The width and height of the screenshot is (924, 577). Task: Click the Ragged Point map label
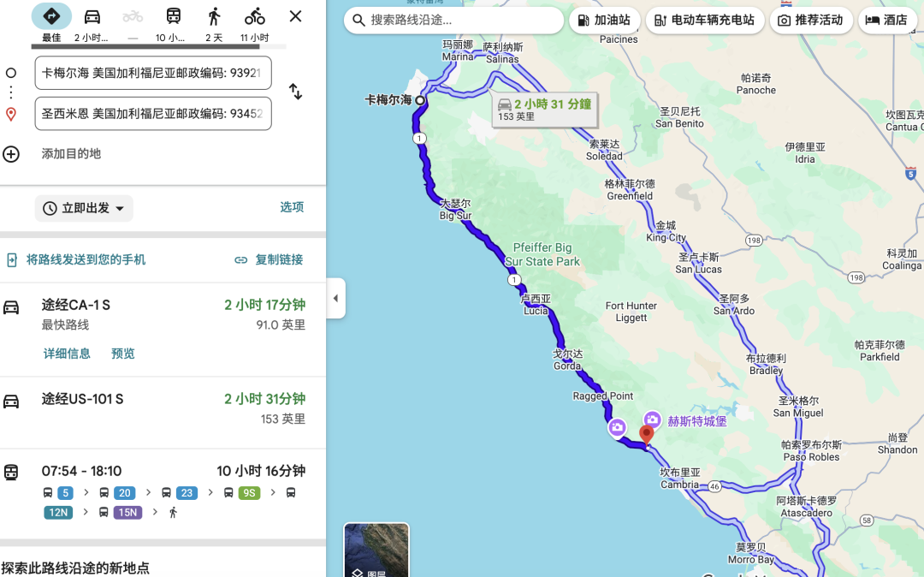pos(603,396)
